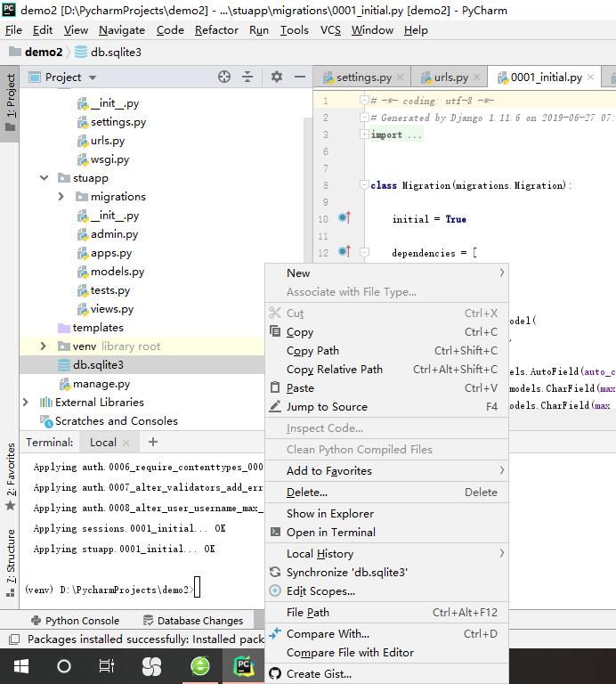Image resolution: width=616 pixels, height=684 pixels.
Task: Fold line 1 comment block marker
Action: coord(364,101)
